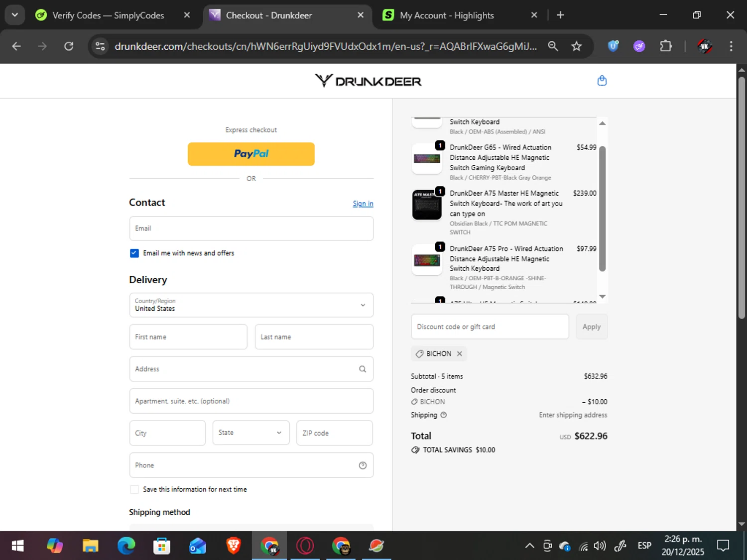Show hidden system tray icons

coord(530,546)
